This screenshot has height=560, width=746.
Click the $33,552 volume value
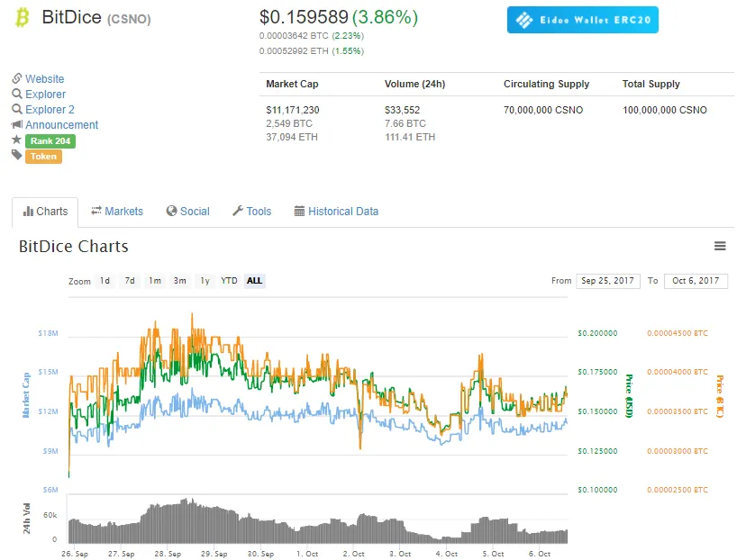click(402, 110)
